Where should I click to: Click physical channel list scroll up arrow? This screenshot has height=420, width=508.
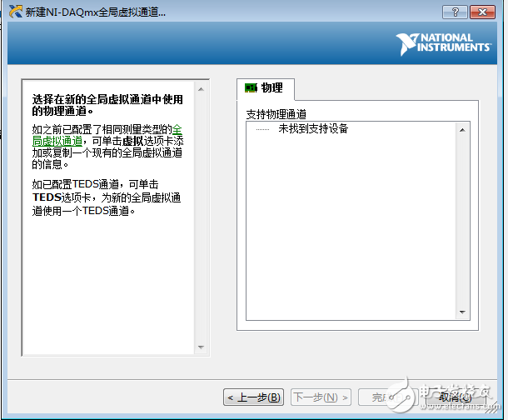pos(462,130)
